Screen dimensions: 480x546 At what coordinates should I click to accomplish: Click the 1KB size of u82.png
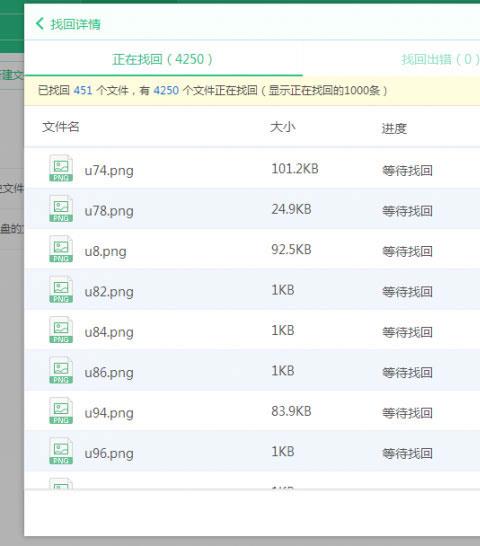pos(283,290)
